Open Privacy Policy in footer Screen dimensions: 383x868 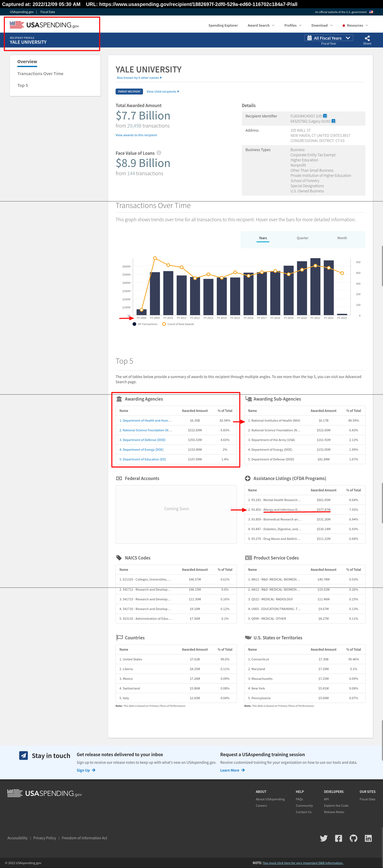click(x=45, y=838)
